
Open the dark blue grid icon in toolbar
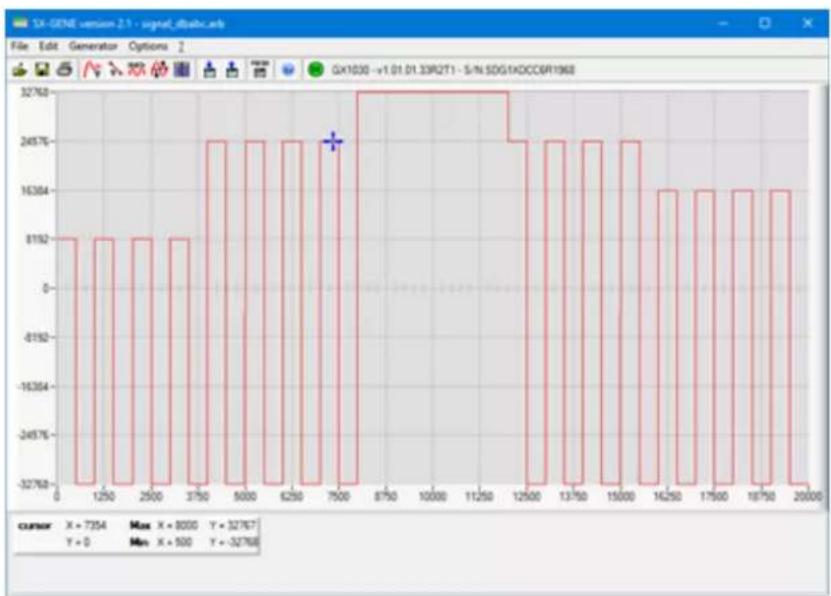182,69
